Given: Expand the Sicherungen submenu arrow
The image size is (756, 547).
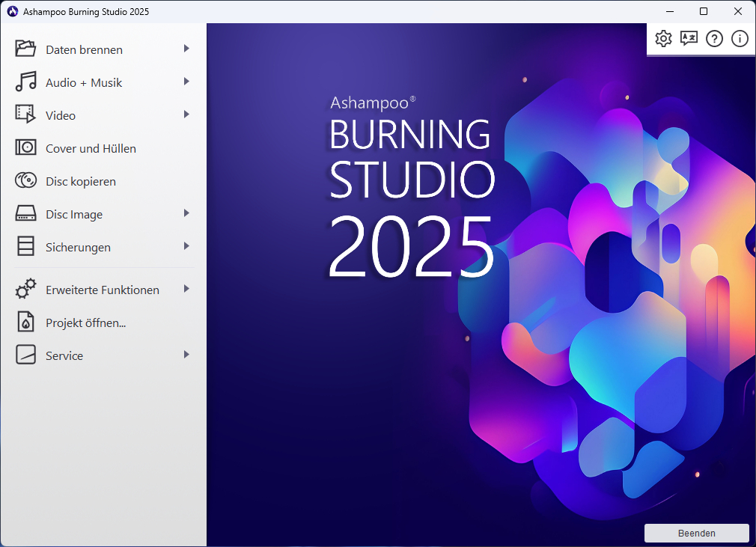Looking at the screenshot, I should coord(186,245).
